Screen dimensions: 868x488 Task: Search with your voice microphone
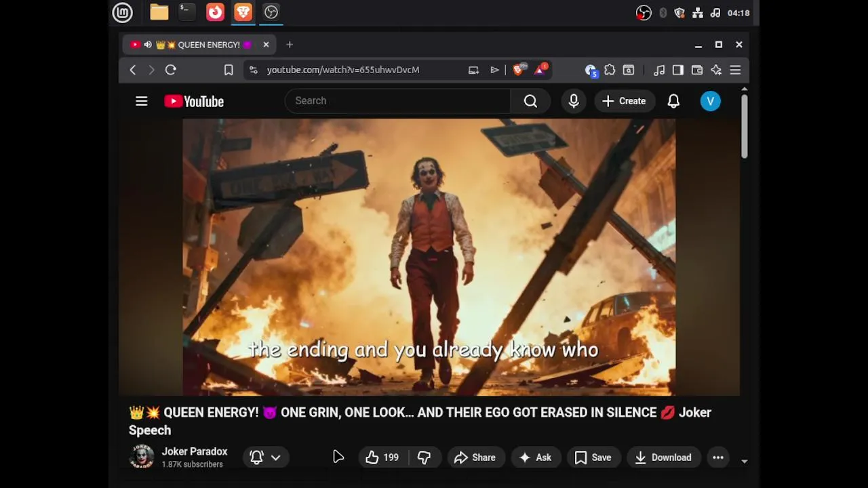tap(574, 101)
